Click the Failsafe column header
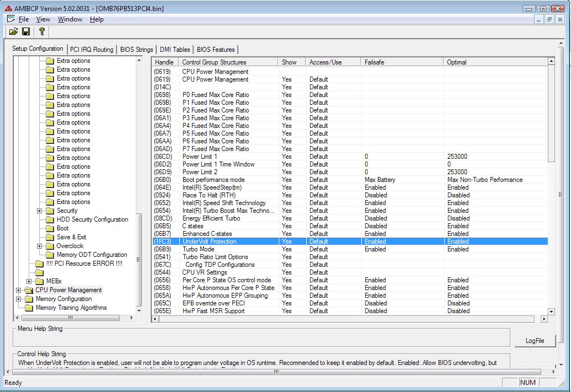571x392 pixels. coord(402,62)
